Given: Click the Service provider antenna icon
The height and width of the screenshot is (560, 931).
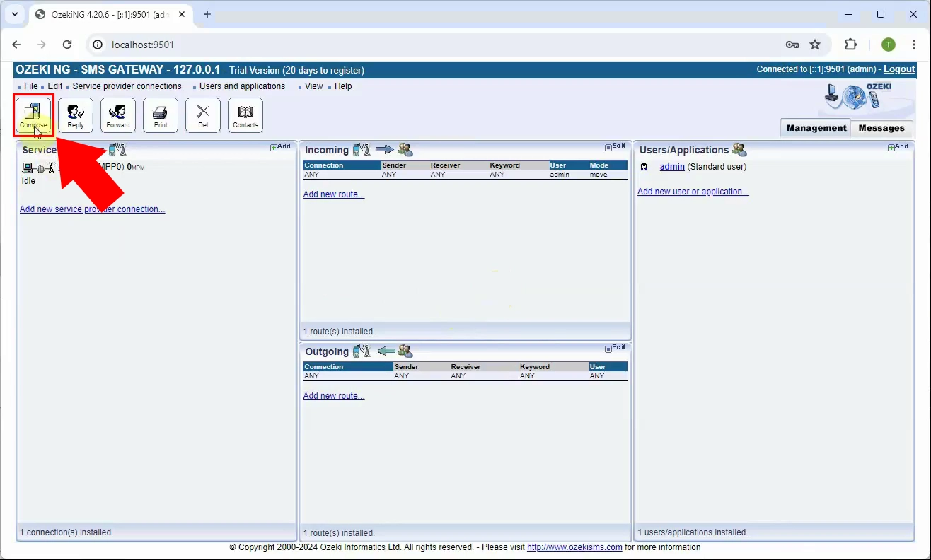Looking at the screenshot, I should 118,149.
